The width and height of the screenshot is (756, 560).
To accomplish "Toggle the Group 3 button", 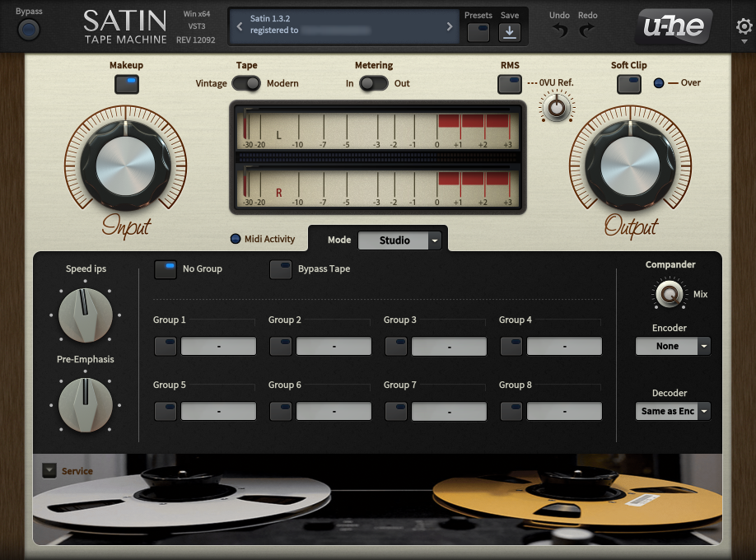I will tap(396, 347).
